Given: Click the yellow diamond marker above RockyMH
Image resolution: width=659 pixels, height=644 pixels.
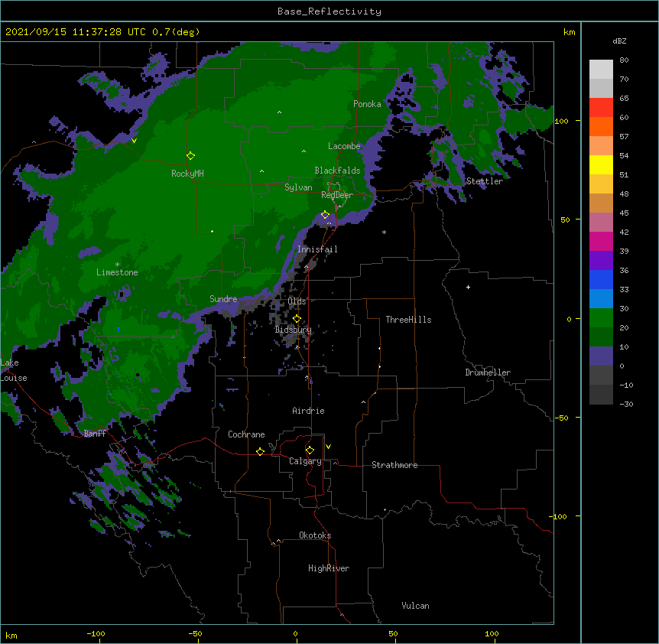Looking at the screenshot, I should (190, 156).
